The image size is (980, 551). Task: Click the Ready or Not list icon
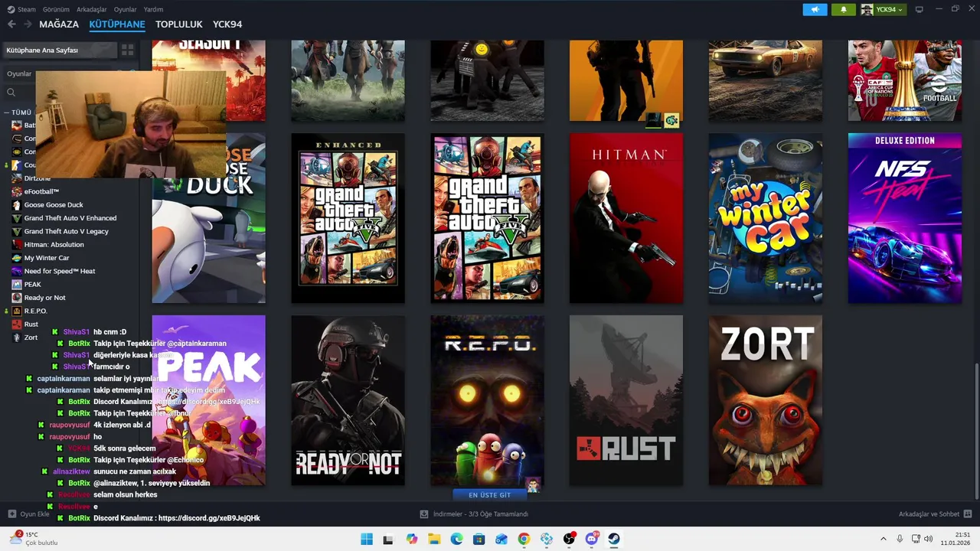click(x=17, y=298)
